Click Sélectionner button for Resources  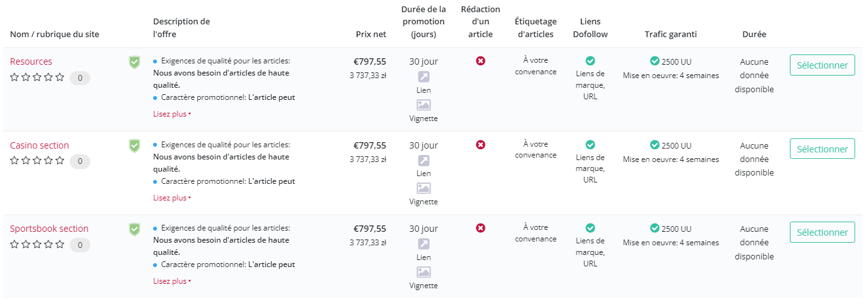[823, 65]
